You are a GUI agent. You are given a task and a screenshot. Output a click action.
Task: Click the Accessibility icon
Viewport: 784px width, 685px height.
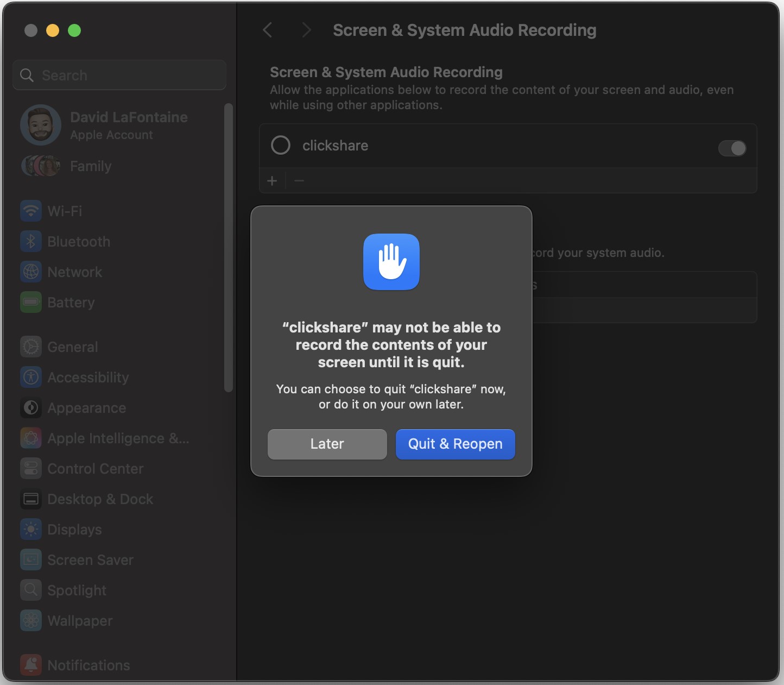point(31,377)
